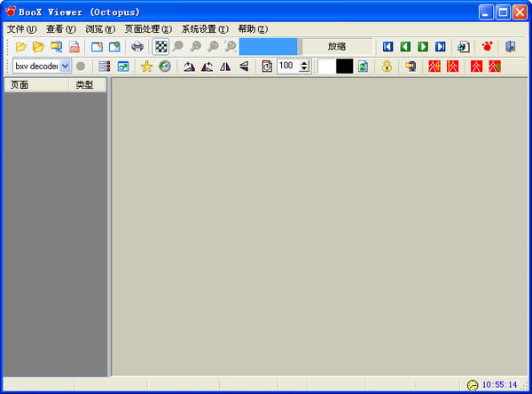
Task: Click the yellow clock icon in status bar
Action: (x=473, y=385)
